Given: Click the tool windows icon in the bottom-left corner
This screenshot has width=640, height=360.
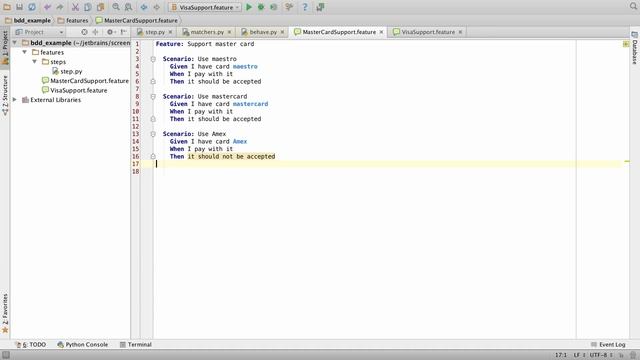Looking at the screenshot, I should coord(6,355).
